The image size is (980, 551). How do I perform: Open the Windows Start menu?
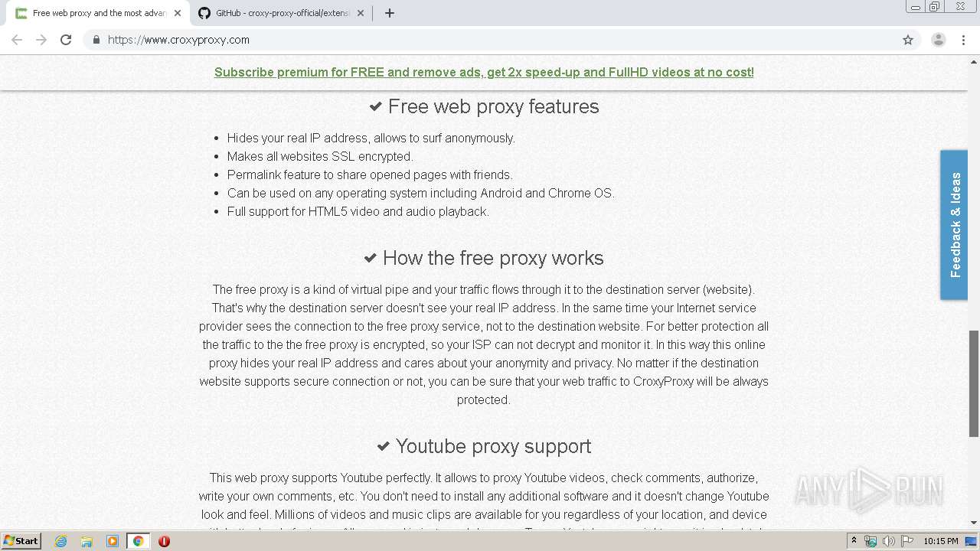(21, 540)
